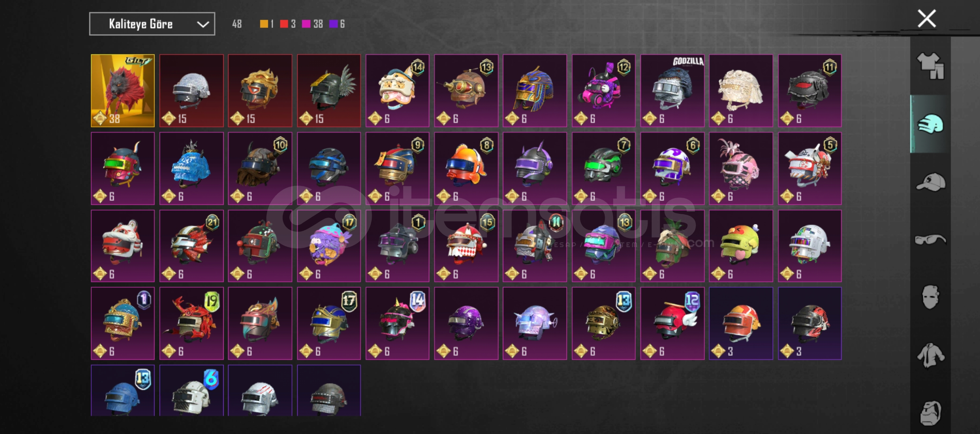Screen dimensions: 980x434
Task: Pick the pharaoh blue-gold helmet
Action: pyautogui.click(x=535, y=91)
